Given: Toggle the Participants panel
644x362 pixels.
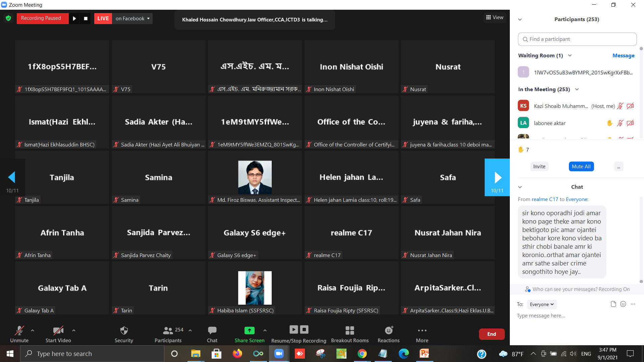Looking at the screenshot, I should click(168, 334).
